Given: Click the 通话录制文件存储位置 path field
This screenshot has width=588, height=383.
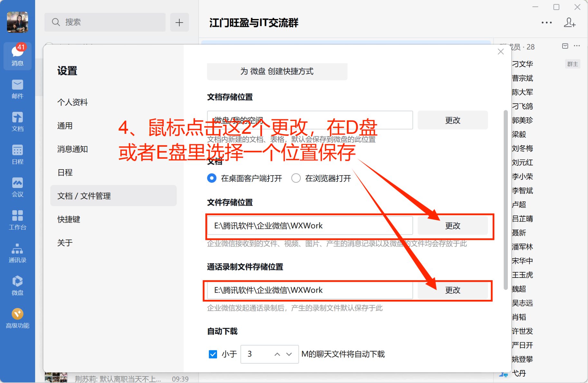Looking at the screenshot, I should [x=310, y=290].
